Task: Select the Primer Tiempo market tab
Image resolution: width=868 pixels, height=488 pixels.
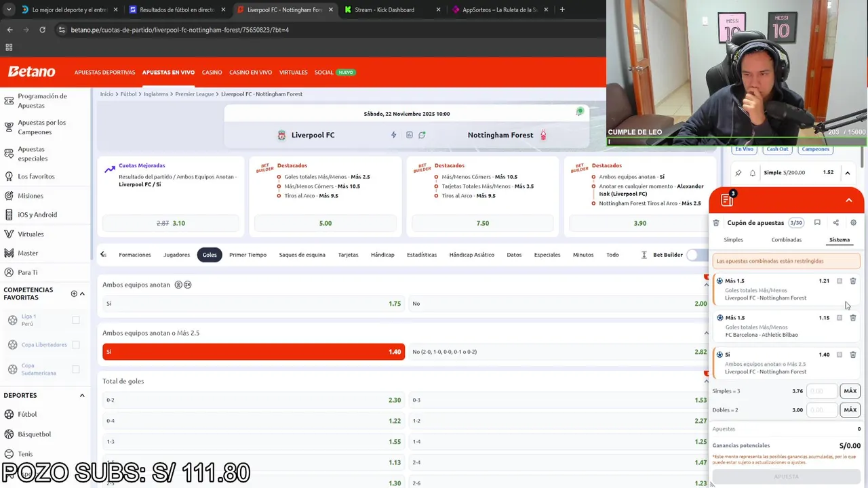Action: [248, 255]
